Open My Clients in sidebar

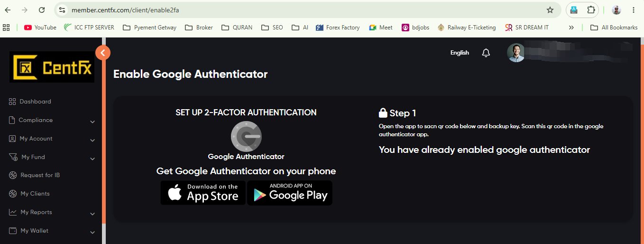point(29,194)
